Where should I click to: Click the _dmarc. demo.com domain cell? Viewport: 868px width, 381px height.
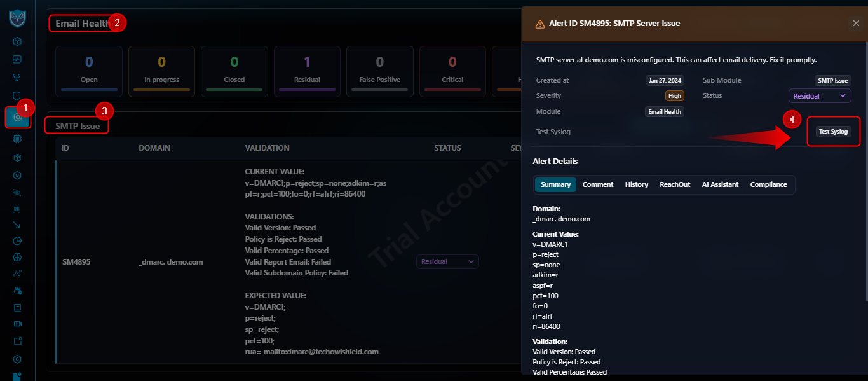(x=170, y=261)
